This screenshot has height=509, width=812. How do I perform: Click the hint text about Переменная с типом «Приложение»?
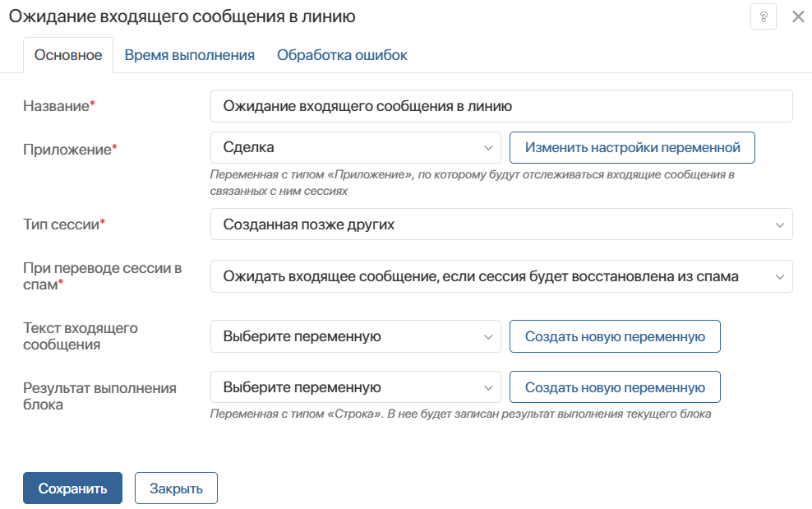[473, 183]
